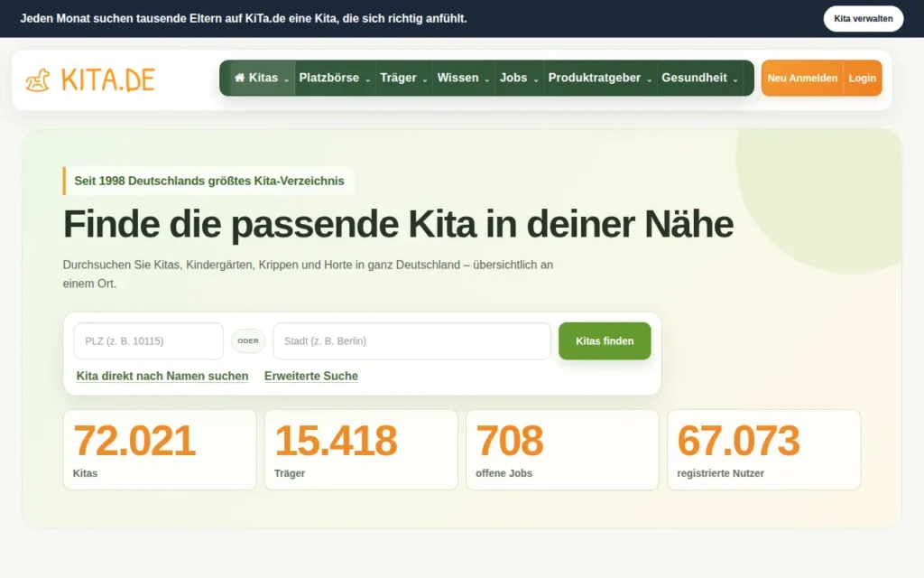
Task: Open the Platzbörse menu item
Action: click(x=334, y=78)
